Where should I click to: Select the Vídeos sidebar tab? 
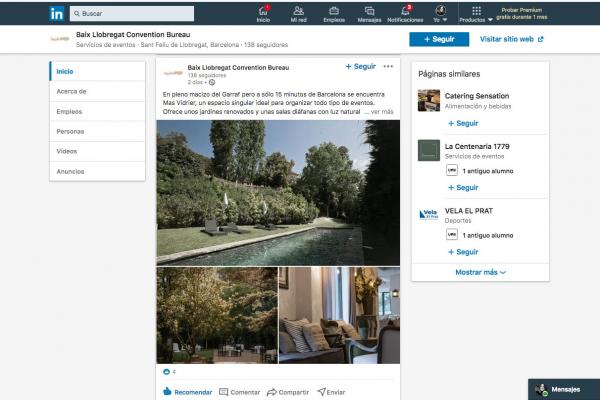click(x=67, y=151)
